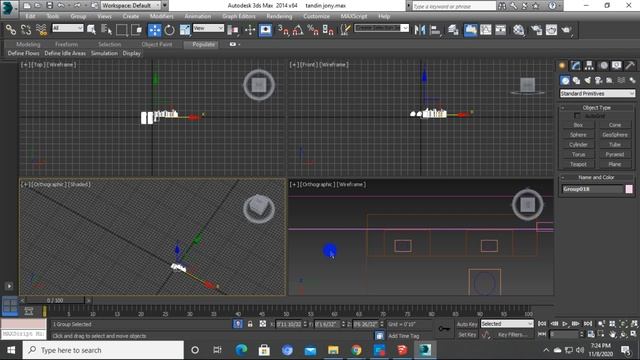Select the Lights category icon
The image size is (640, 360).
pyautogui.click(x=587, y=80)
